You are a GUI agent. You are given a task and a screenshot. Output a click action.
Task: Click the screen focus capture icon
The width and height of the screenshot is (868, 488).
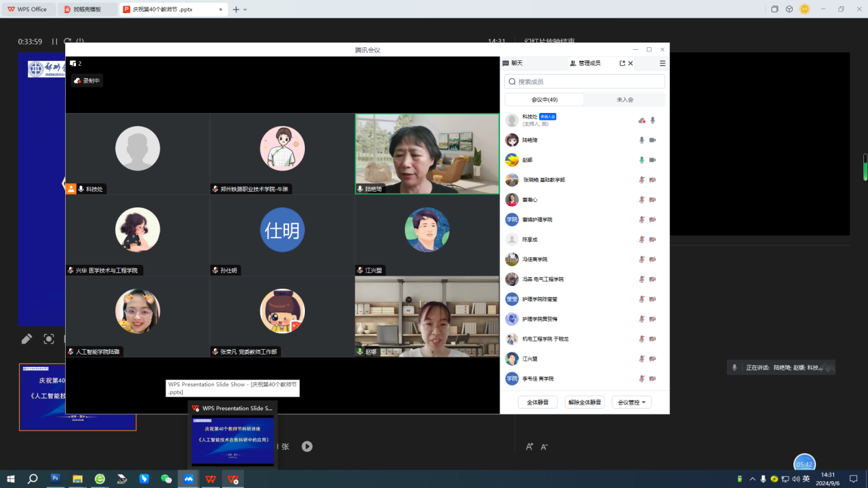tap(49, 339)
